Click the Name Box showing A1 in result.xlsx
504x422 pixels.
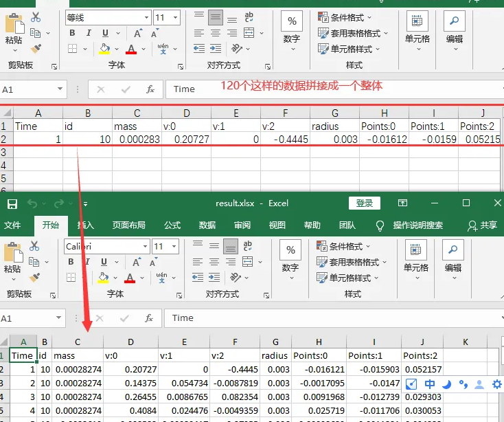point(32,318)
